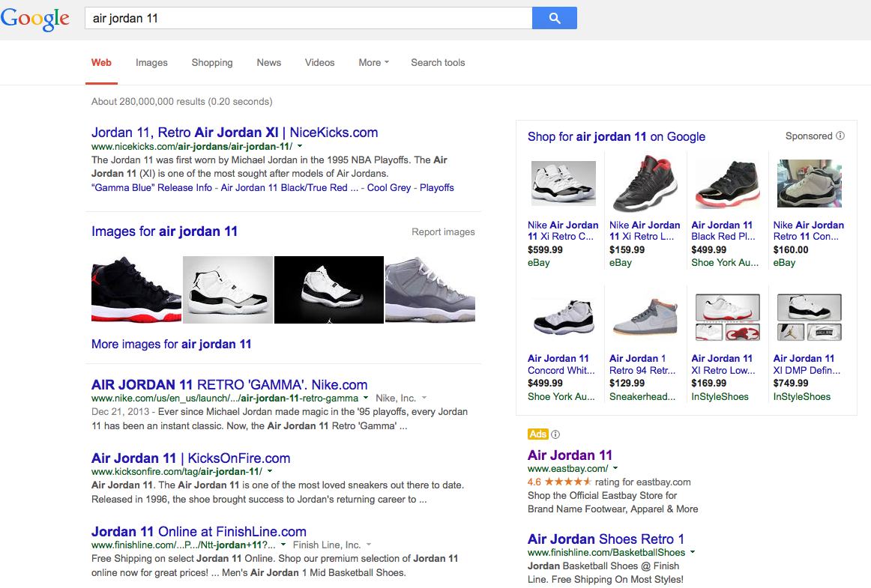Open Nike Air Jordan 11 Xi Retro C... listing
Screen dimensions: 871x588
click(563, 231)
